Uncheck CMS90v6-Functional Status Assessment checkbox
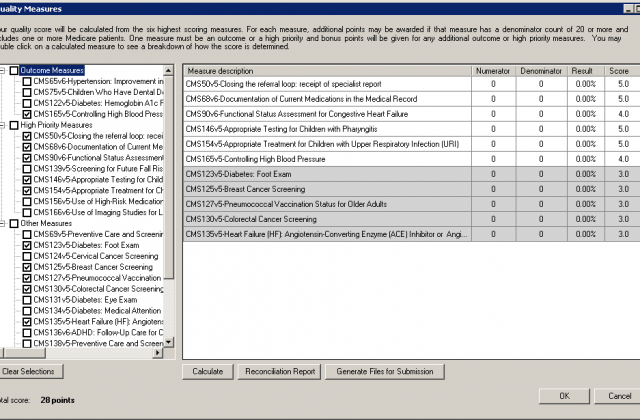 tap(27, 158)
